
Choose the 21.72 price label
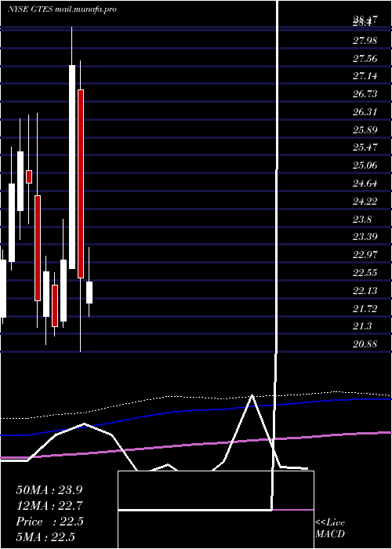tap(365, 308)
